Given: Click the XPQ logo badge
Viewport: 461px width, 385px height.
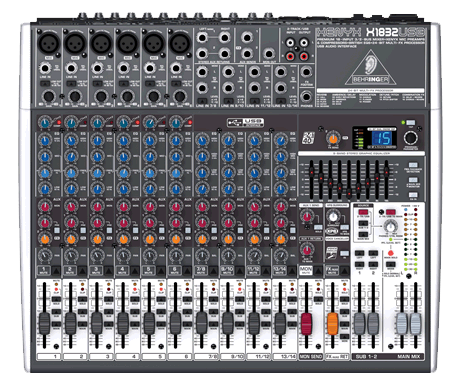Looking at the screenshot, I should coord(331,231).
